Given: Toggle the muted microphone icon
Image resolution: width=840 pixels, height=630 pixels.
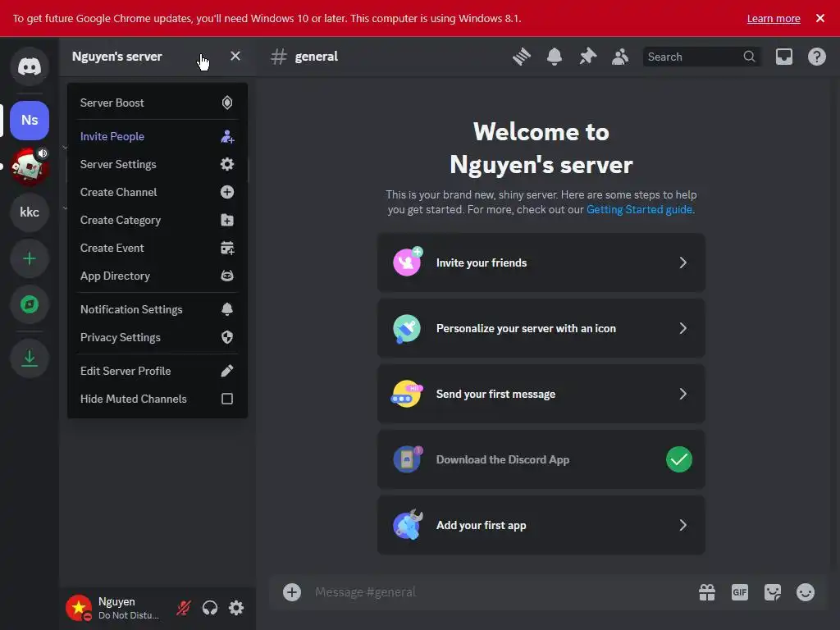Looking at the screenshot, I should [x=184, y=608].
